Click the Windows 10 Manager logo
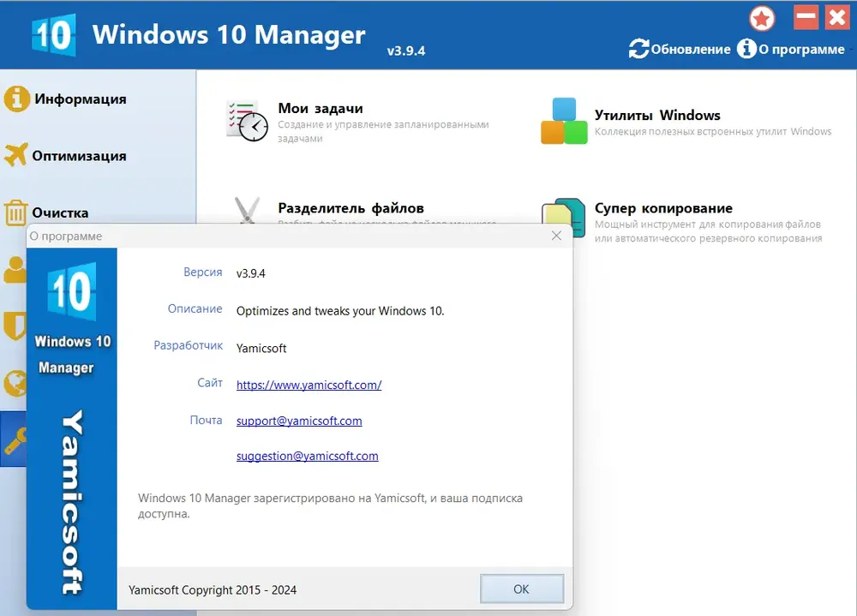 (x=53, y=35)
